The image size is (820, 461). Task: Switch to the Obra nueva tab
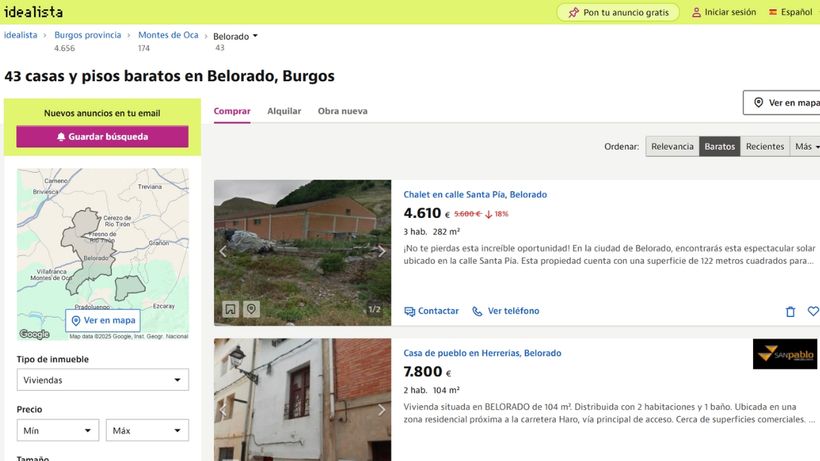[343, 111]
